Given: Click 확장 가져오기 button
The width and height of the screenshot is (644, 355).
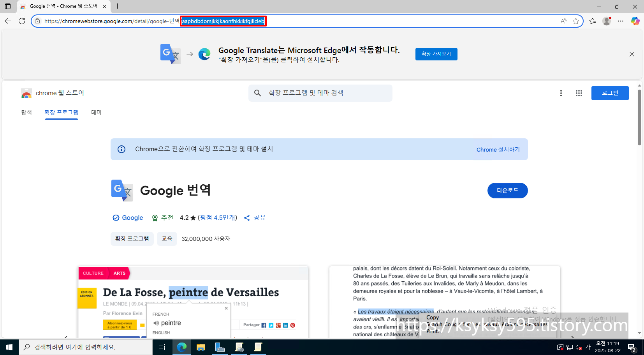Looking at the screenshot, I should tap(436, 54).
